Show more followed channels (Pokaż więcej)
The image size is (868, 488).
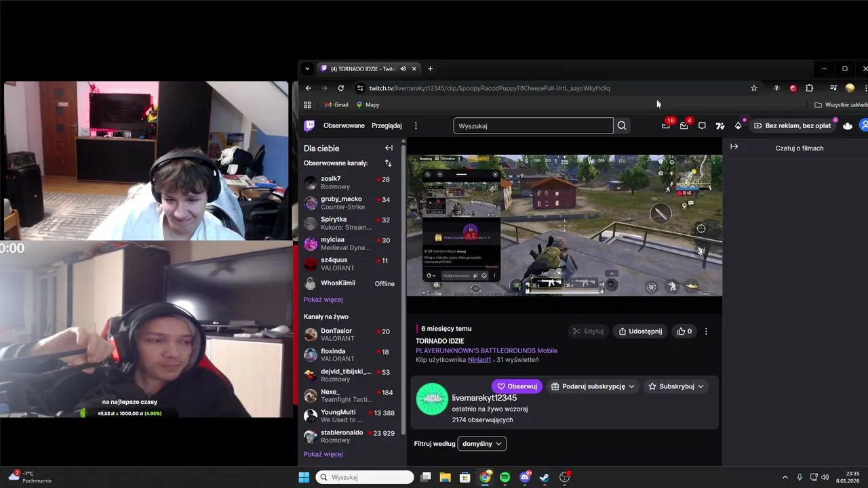[323, 300]
